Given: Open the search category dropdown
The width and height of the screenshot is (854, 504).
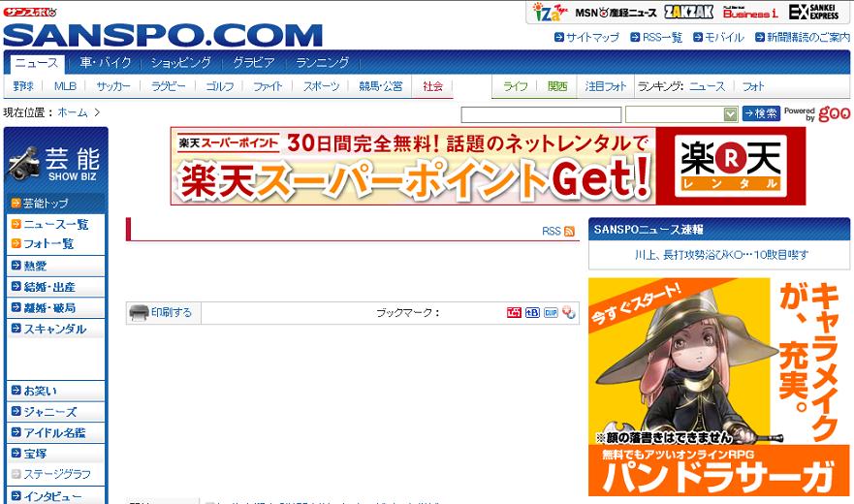Looking at the screenshot, I should coord(681,114).
